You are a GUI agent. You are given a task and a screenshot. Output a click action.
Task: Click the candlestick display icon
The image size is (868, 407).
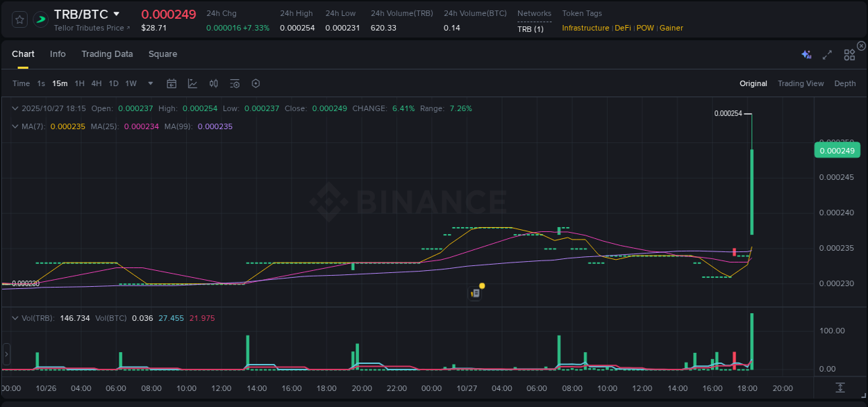click(x=213, y=83)
